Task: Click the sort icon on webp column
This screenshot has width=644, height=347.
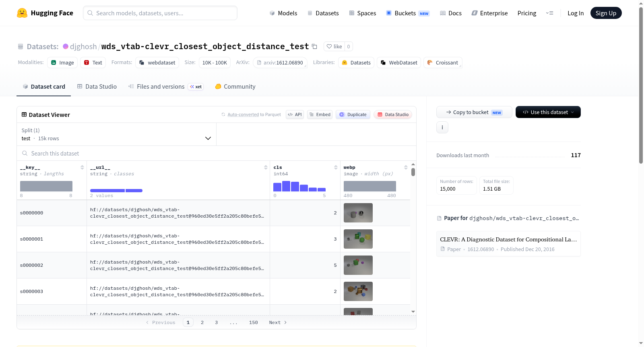Action: (x=406, y=167)
